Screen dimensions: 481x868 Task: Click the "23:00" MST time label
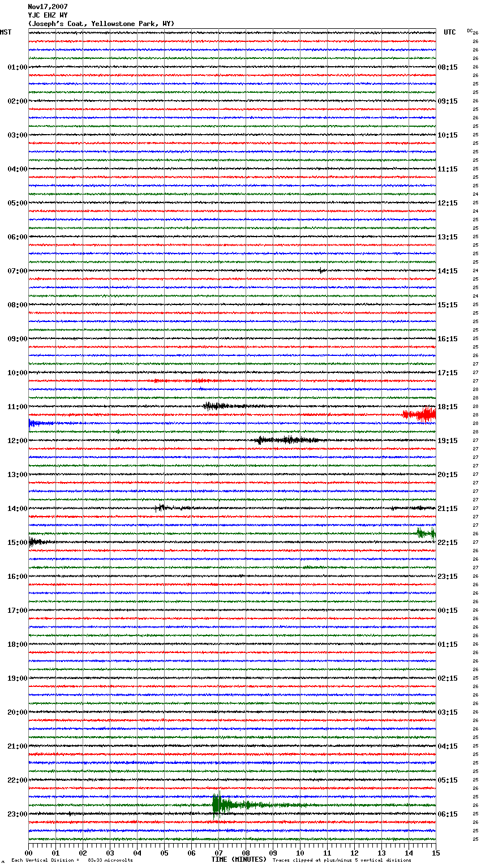click(17, 814)
